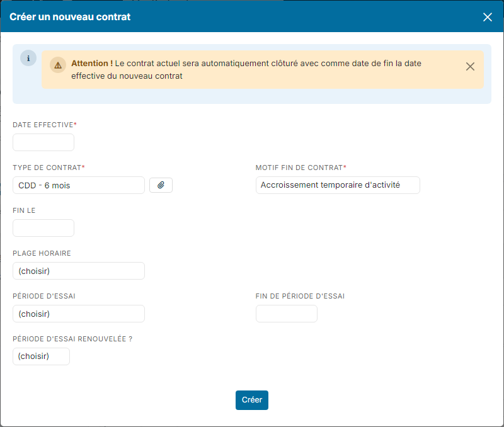Click the dialog title Créer un nouveau contrat
Image resolution: width=504 pixels, height=427 pixels.
click(70, 17)
